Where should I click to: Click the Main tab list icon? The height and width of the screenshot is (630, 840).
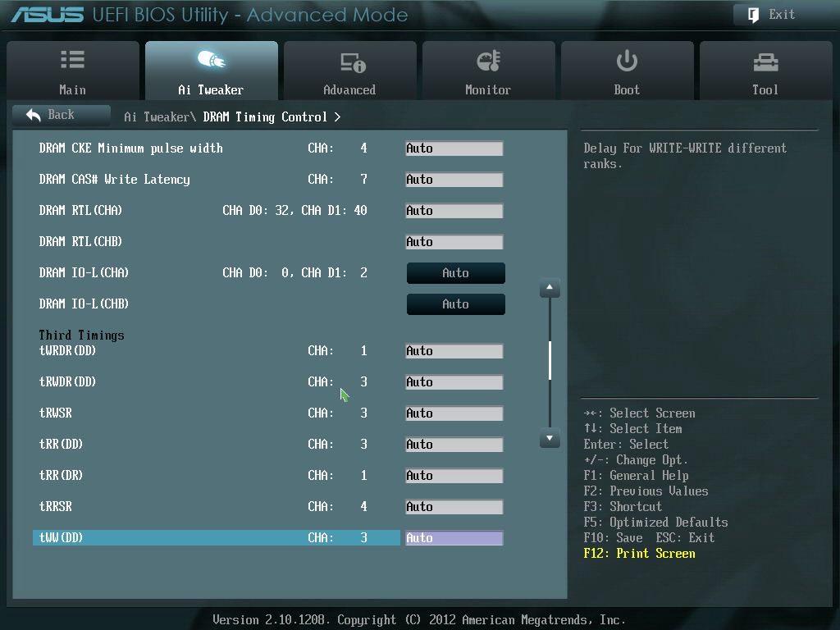72,59
